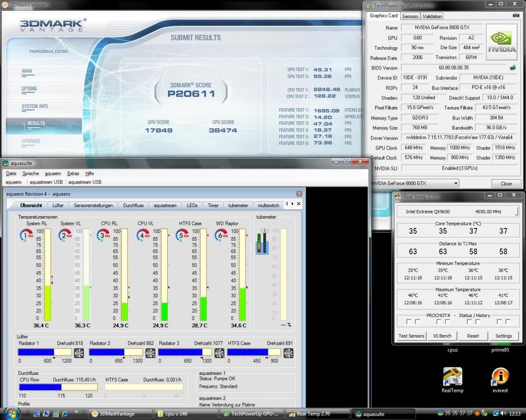Click the Radiator 3 fan speed bar
526x420 pixels.
click(x=185, y=352)
